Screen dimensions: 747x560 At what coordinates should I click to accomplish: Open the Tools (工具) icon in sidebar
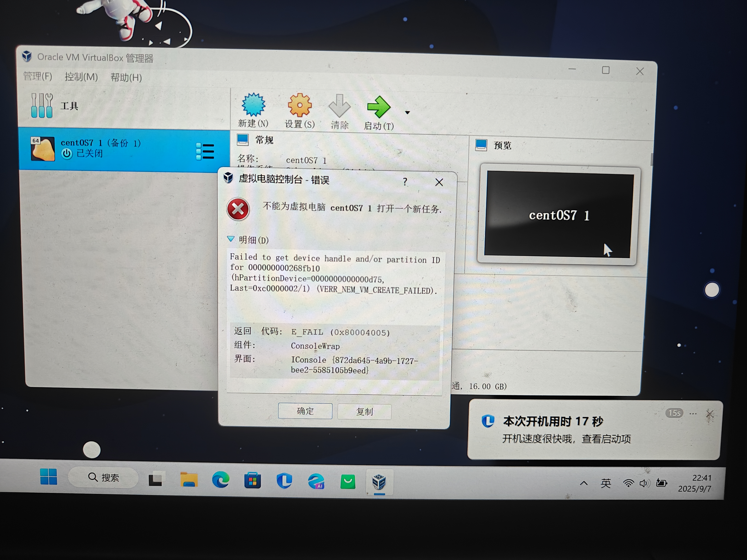(42, 106)
